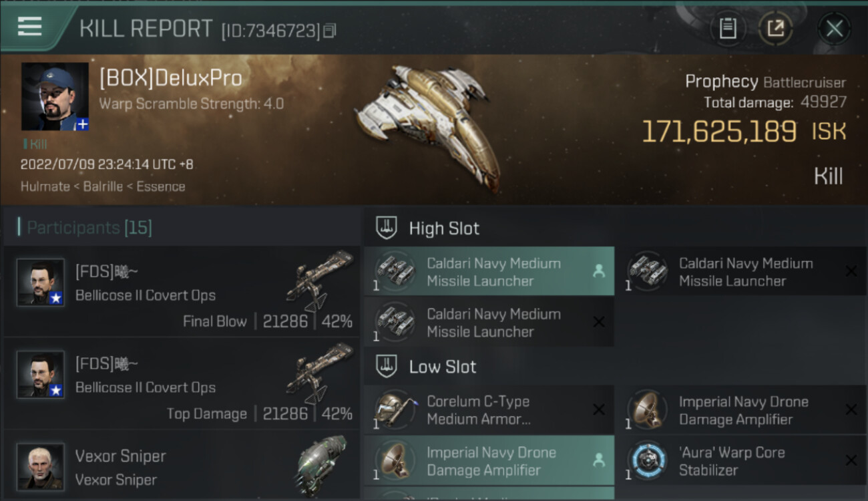Select the Corelum C-Type Medium Armor module icon
The height and width of the screenshot is (501, 868).
[395, 410]
